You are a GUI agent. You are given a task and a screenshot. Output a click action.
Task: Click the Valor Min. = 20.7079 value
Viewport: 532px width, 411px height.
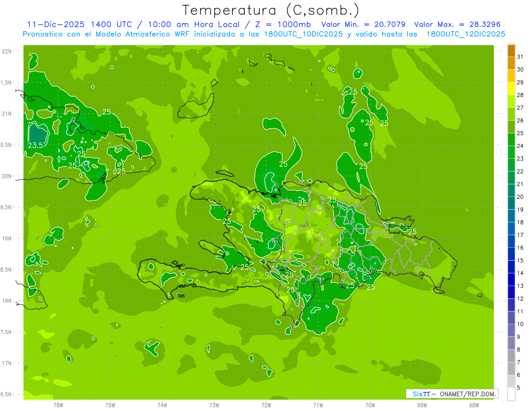(363, 24)
